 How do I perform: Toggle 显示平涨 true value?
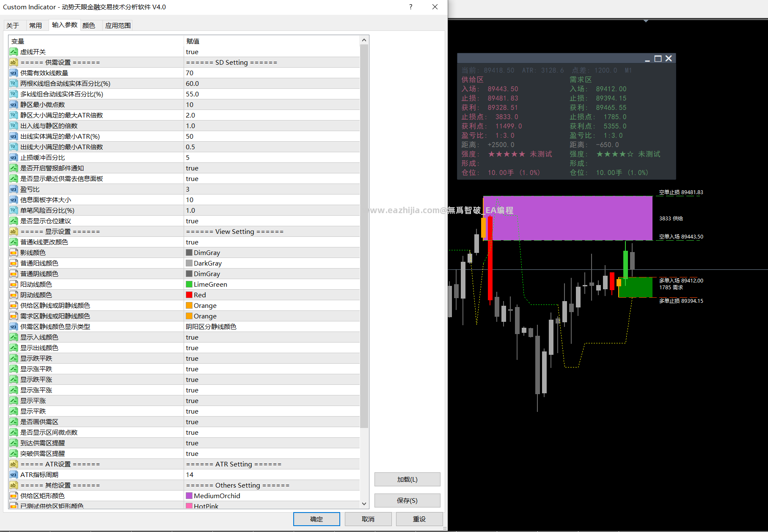[x=272, y=400]
